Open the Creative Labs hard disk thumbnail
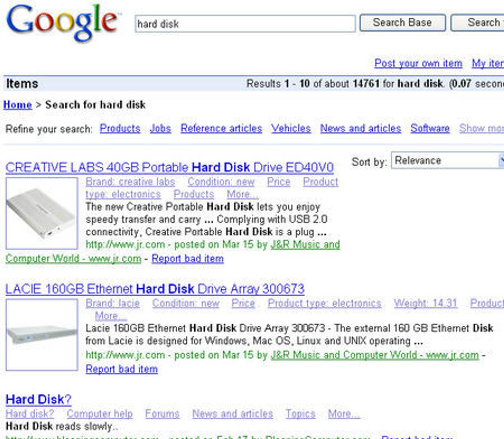 point(42,213)
